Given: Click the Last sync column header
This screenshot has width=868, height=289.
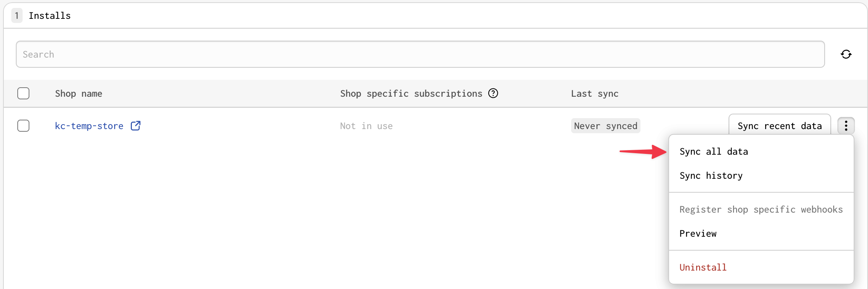Looking at the screenshot, I should click(x=594, y=93).
